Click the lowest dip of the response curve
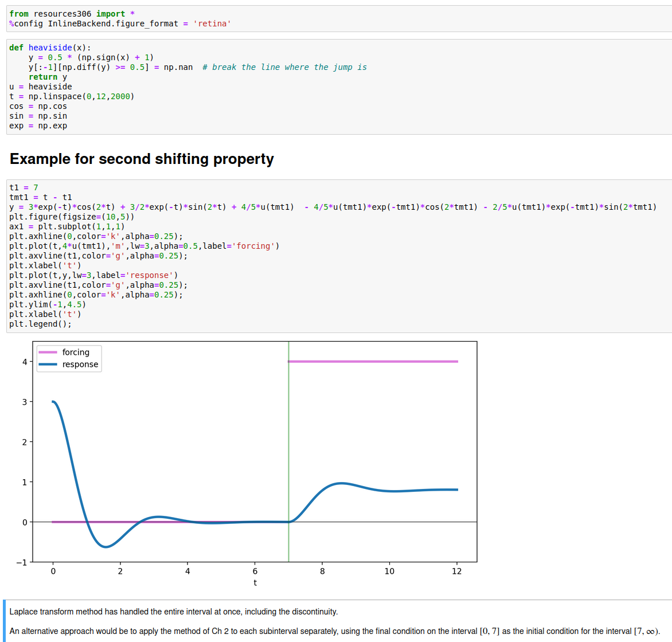Image resolution: width=672 pixels, height=642 pixels. (106, 546)
